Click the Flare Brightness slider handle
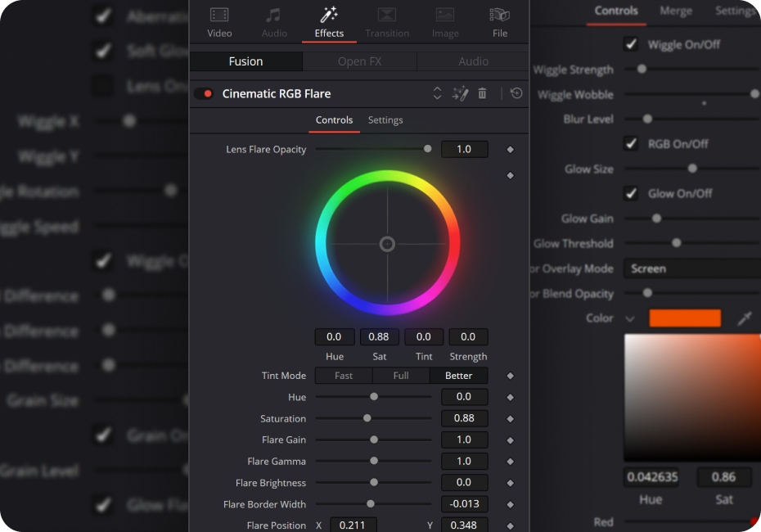This screenshot has width=761, height=532. click(374, 482)
